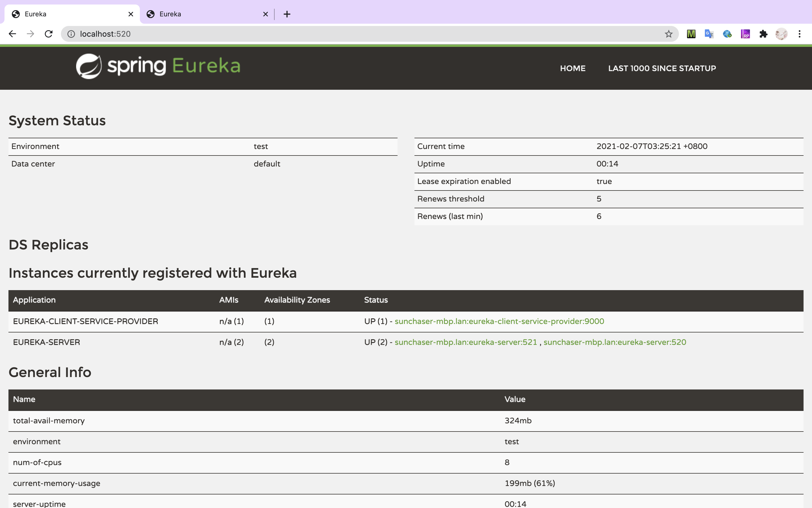
Task: Click current-memory-usage value 199mb (61%)
Action: click(529, 483)
